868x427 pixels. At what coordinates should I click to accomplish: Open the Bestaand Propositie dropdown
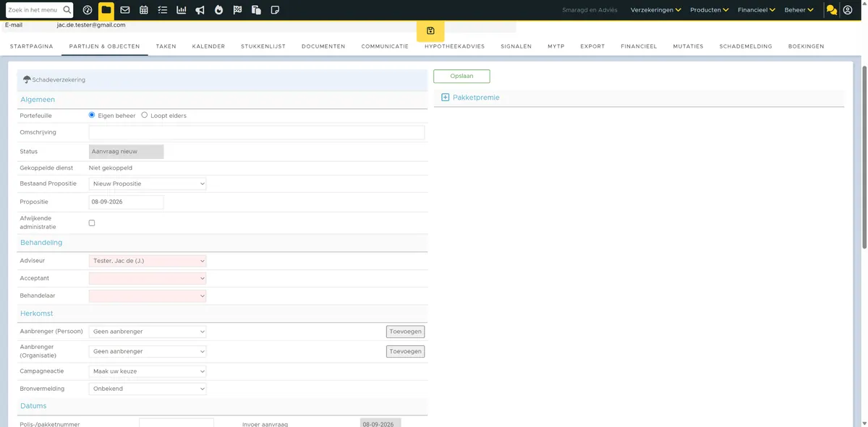148,184
